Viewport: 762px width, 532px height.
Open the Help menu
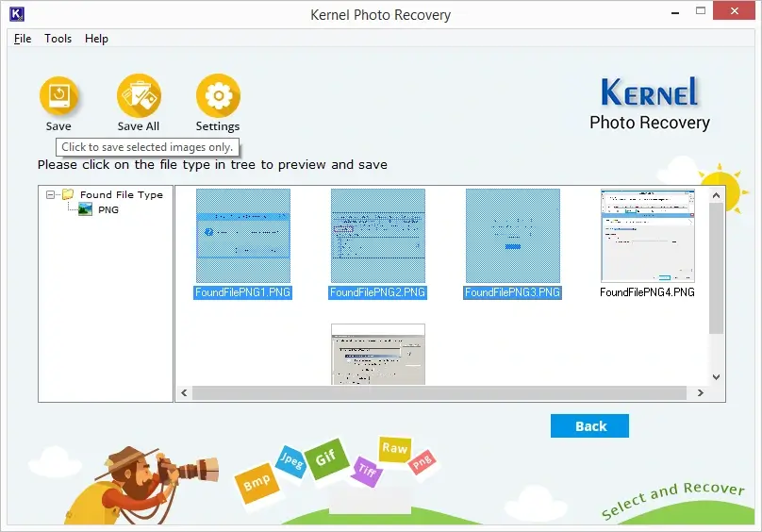pyautogui.click(x=96, y=39)
